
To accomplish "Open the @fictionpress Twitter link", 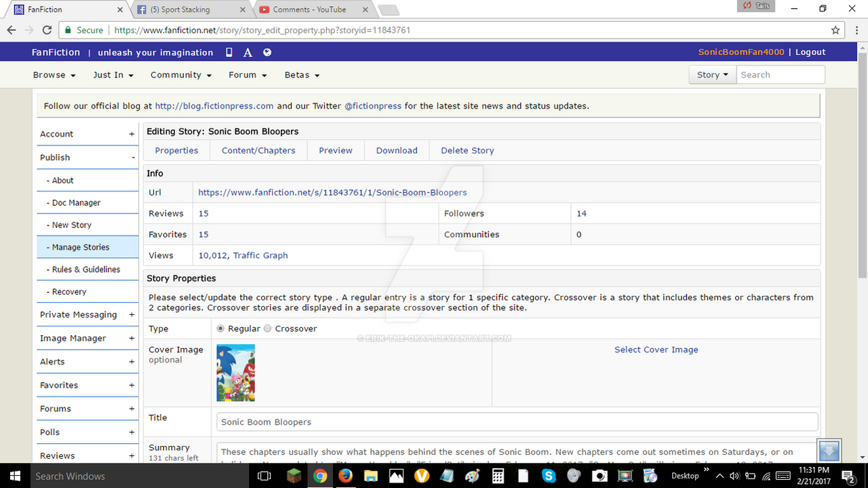I will (x=373, y=106).
